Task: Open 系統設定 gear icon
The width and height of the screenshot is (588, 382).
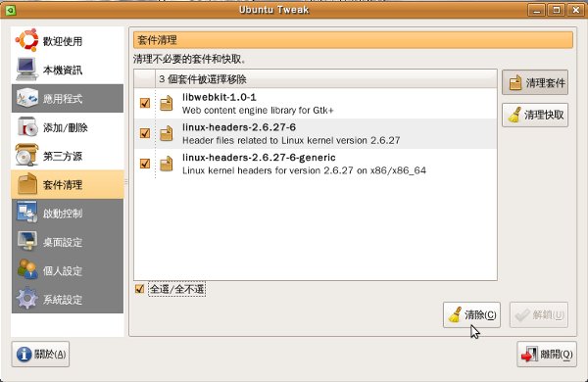Action: coord(26,299)
